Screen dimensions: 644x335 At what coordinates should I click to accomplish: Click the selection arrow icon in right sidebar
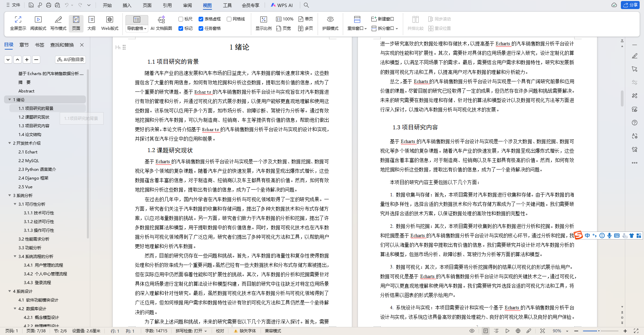(635, 69)
